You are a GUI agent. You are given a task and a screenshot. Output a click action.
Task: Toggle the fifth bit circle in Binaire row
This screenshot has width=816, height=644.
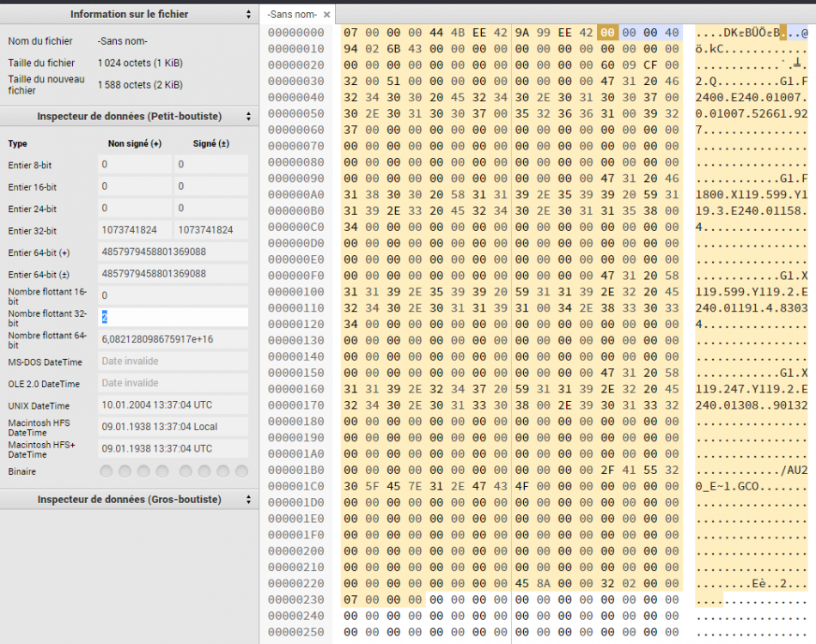pyautogui.click(x=186, y=471)
